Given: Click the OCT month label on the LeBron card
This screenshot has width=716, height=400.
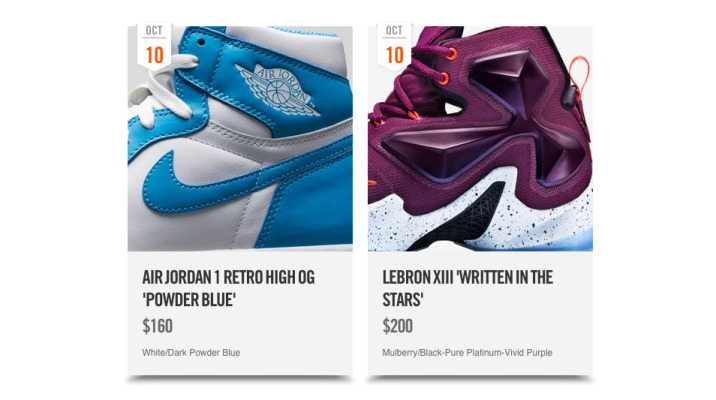Looking at the screenshot, I should coord(394,31).
